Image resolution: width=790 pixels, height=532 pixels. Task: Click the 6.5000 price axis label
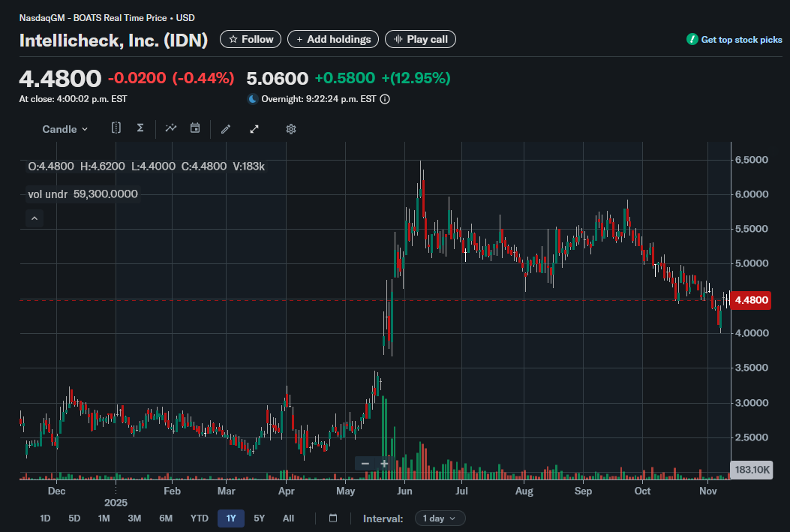[x=751, y=160]
